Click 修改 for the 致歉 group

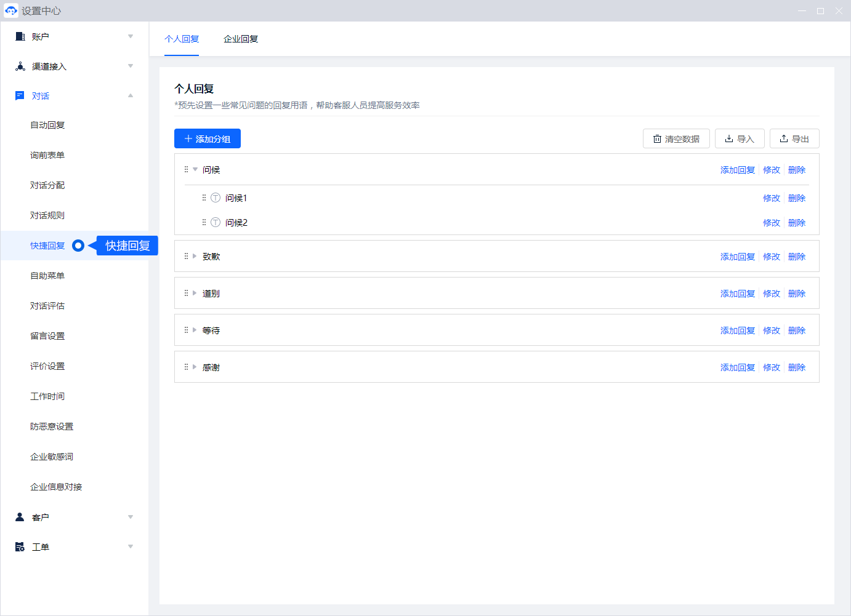(772, 257)
